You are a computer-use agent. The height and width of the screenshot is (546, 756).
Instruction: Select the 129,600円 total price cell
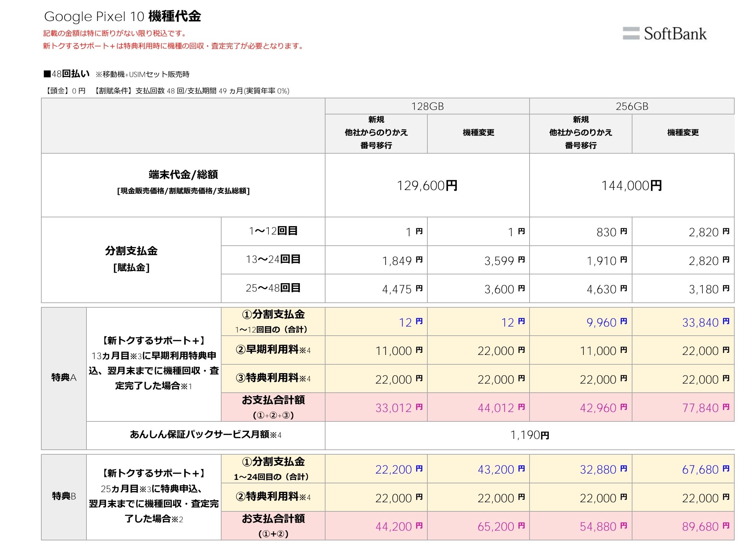pyautogui.click(x=427, y=185)
